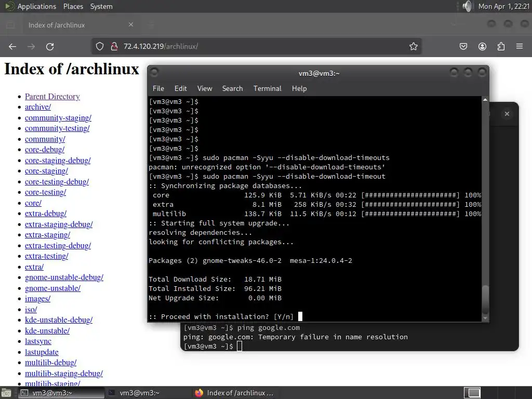Open the iso/ link

(31, 310)
